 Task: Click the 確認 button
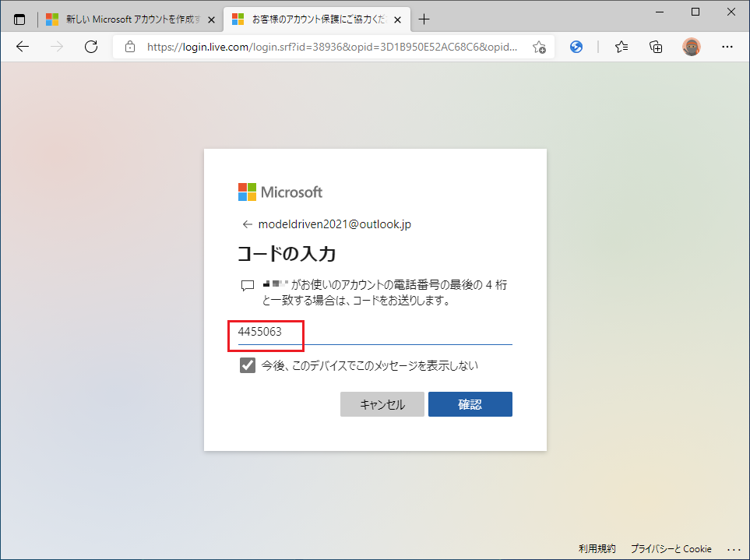(470, 404)
